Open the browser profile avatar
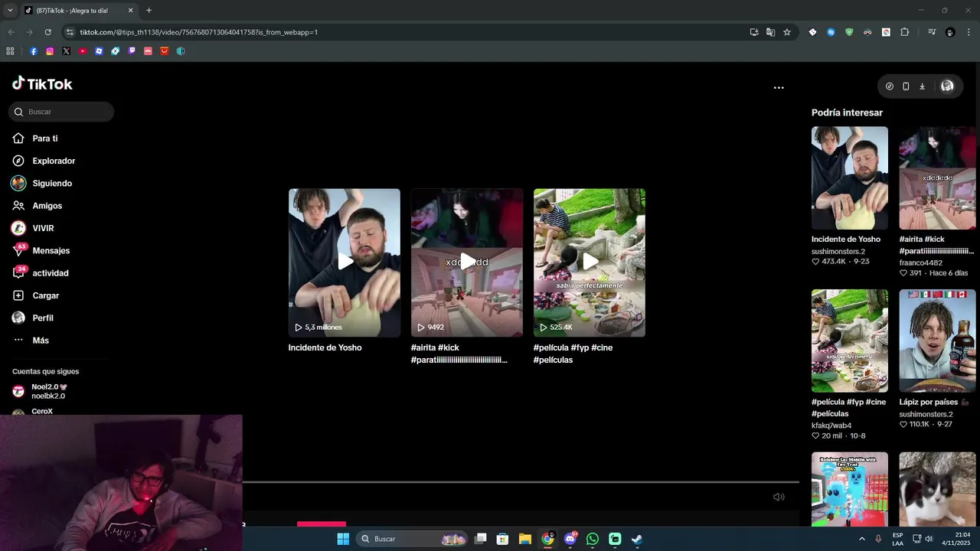The width and height of the screenshot is (980, 551). (x=950, y=32)
